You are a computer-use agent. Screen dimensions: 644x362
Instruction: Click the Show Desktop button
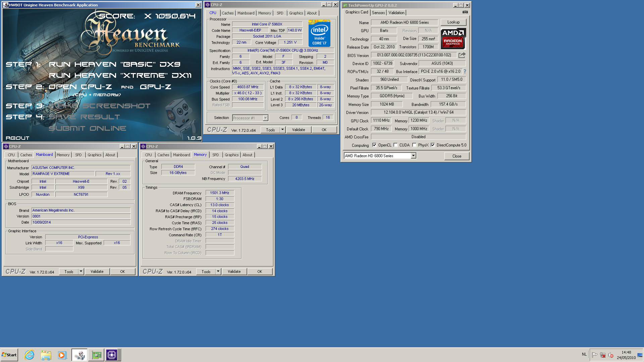pos(640,355)
